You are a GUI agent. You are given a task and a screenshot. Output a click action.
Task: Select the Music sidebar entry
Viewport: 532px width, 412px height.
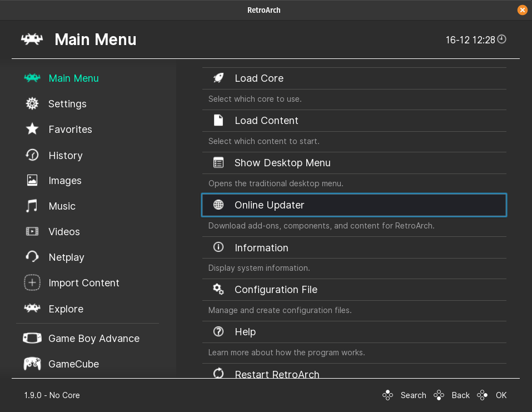click(x=62, y=206)
